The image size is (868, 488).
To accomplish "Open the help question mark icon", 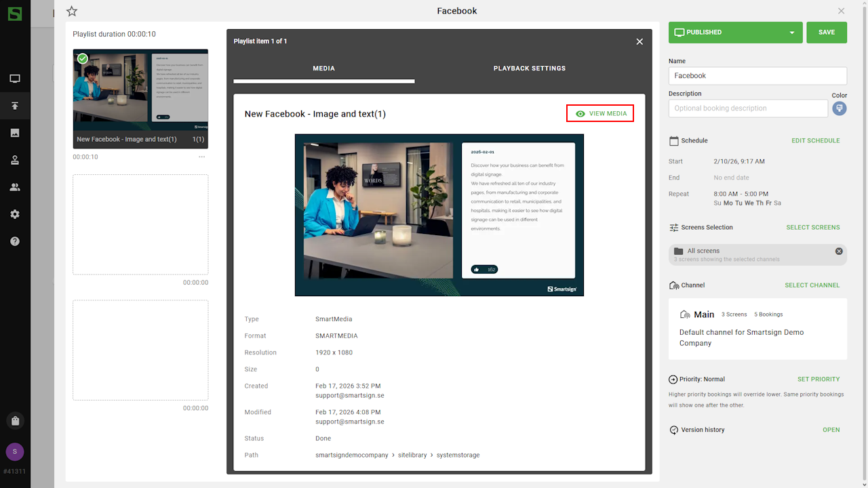I will pos(15,241).
